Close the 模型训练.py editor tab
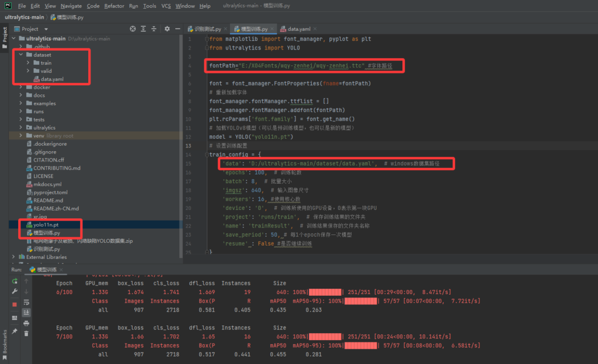 point(272,29)
